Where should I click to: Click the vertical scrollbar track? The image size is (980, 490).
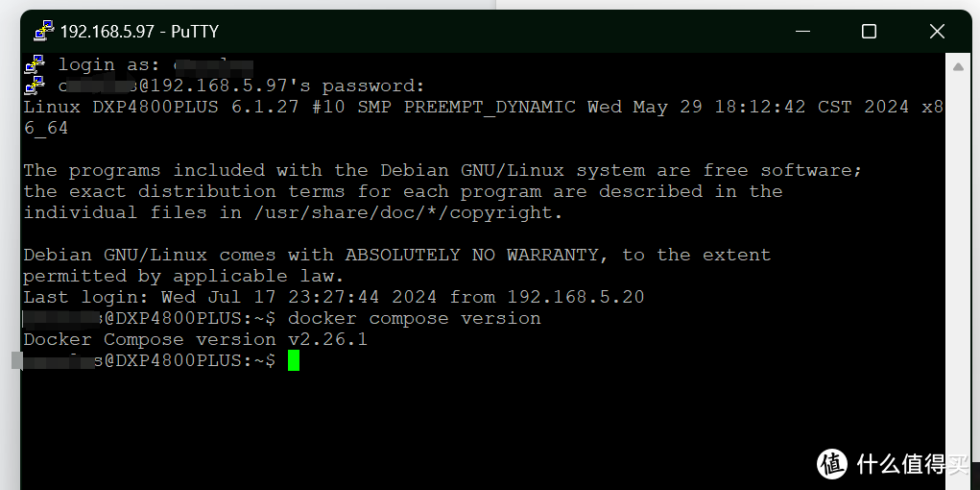[x=957, y=269]
